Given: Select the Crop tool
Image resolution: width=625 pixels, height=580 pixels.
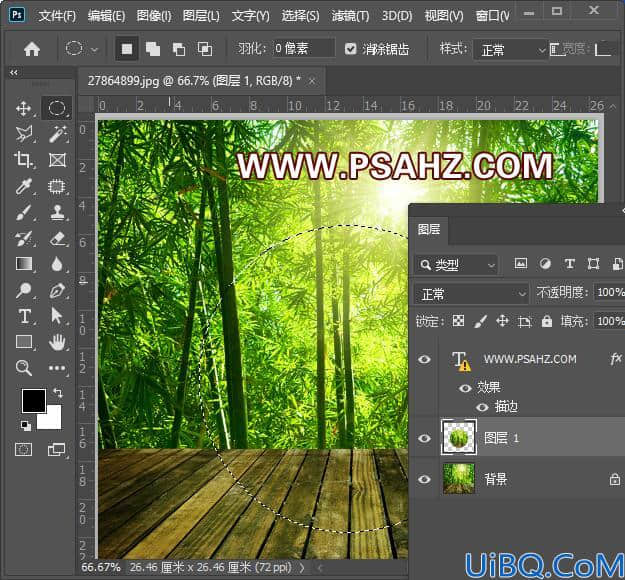Looking at the screenshot, I should coord(24,160).
